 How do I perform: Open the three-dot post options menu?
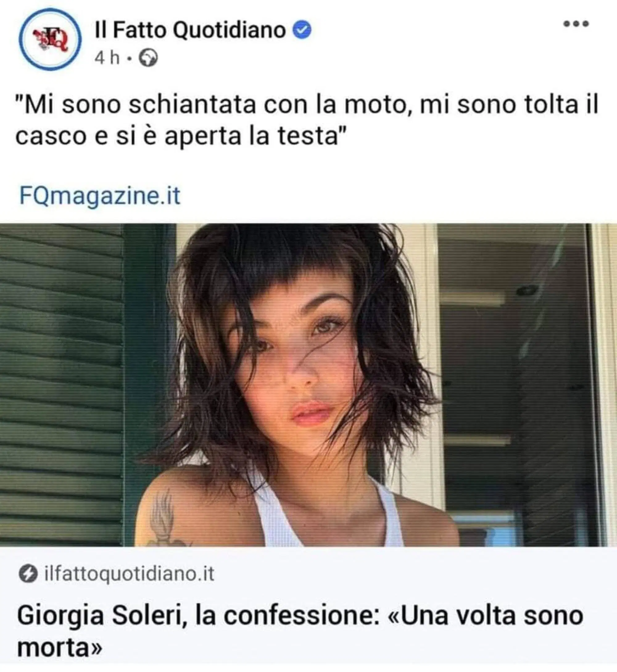pos(576,24)
